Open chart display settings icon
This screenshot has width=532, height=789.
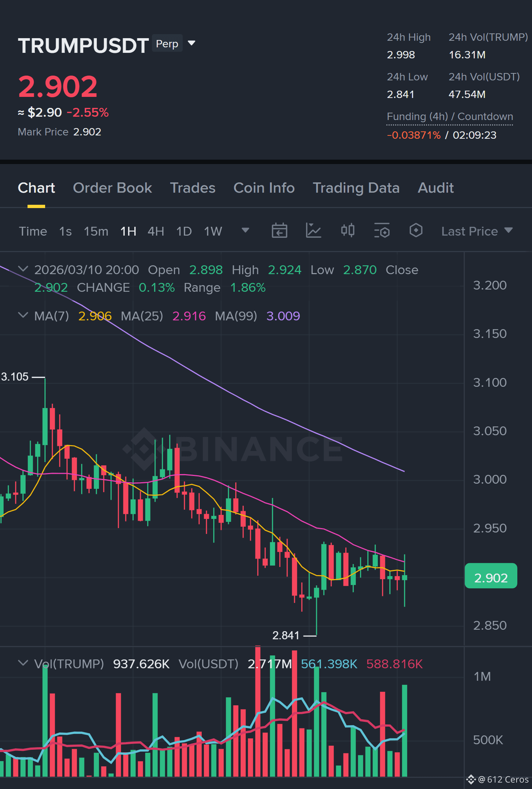click(382, 231)
